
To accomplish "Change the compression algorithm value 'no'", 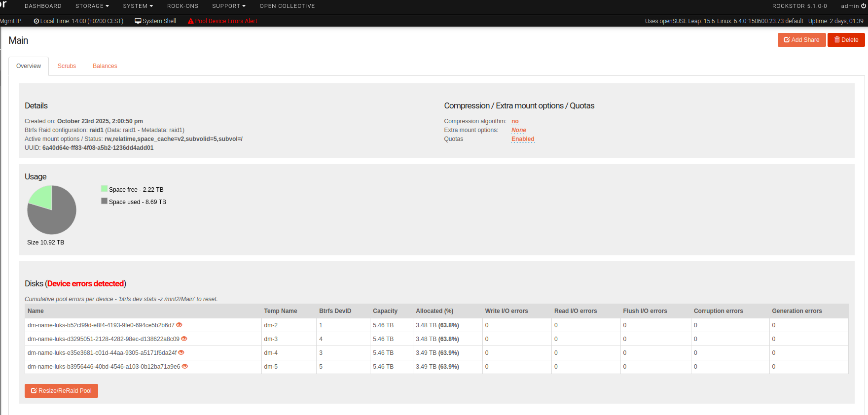I will point(515,121).
